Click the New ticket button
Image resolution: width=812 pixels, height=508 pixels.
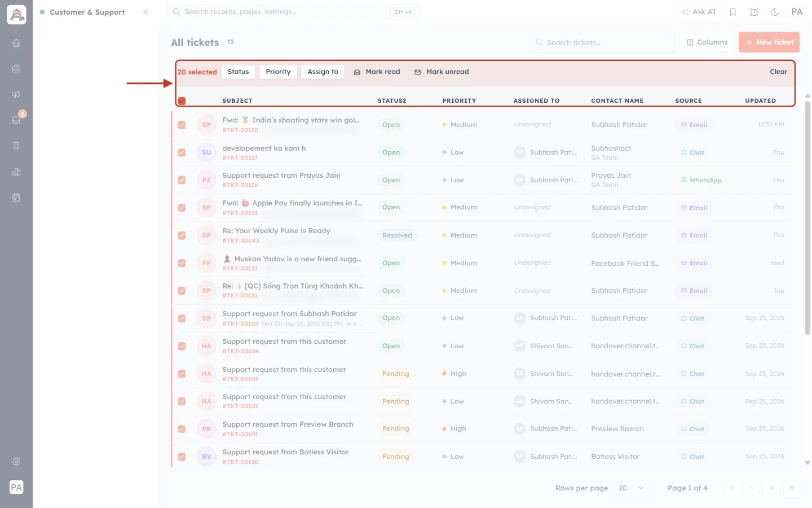coord(769,42)
